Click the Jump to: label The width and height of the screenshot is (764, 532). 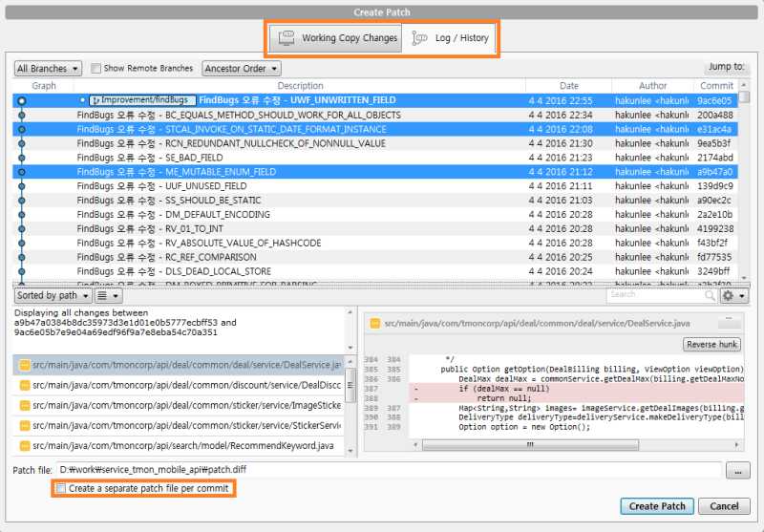[727, 67]
